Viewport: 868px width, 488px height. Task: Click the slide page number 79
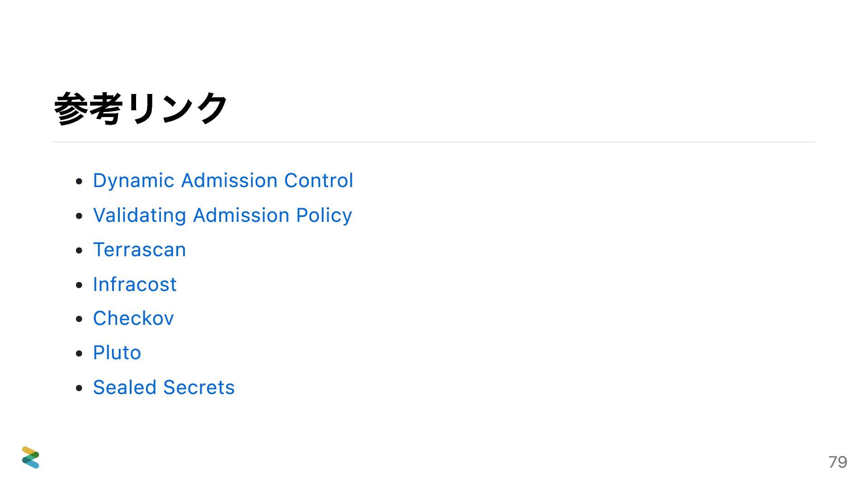click(x=837, y=462)
